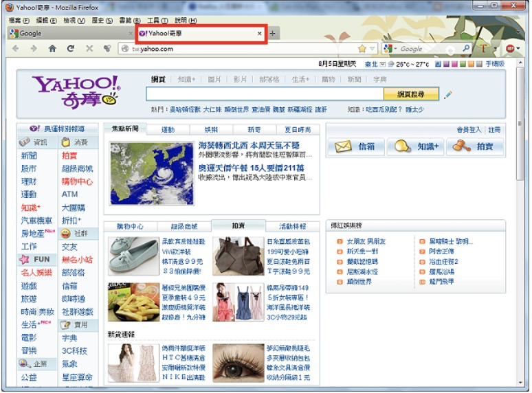This screenshot has width=532, height=393.
Task: Open the 歷史 menu
Action: click(102, 21)
